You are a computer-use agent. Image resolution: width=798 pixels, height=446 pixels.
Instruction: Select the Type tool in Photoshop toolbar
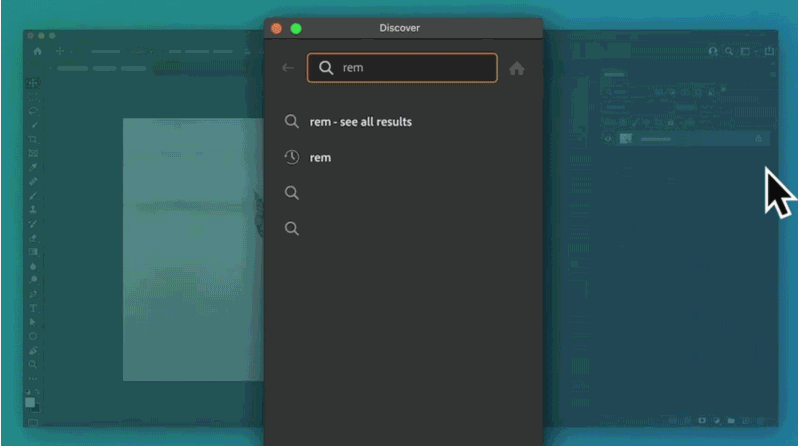33,308
